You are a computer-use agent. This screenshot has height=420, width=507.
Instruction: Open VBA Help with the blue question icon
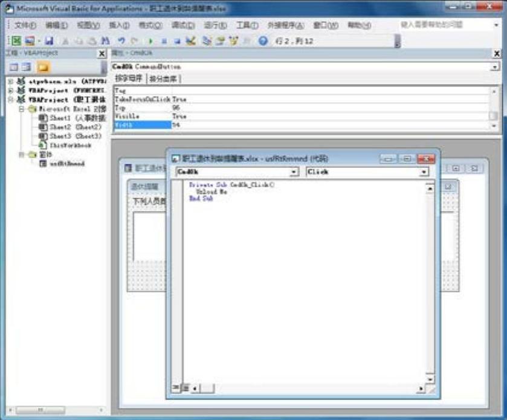pyautogui.click(x=263, y=40)
